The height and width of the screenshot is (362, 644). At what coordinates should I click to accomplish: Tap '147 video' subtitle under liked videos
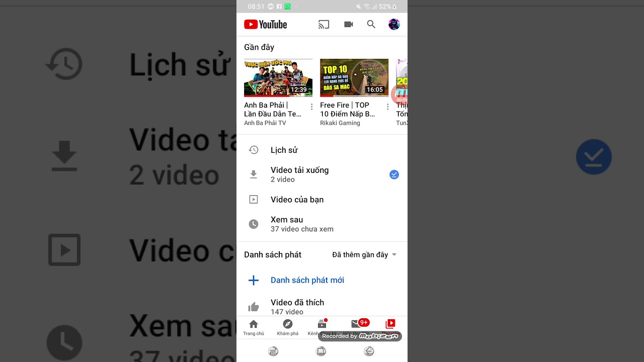tap(287, 312)
